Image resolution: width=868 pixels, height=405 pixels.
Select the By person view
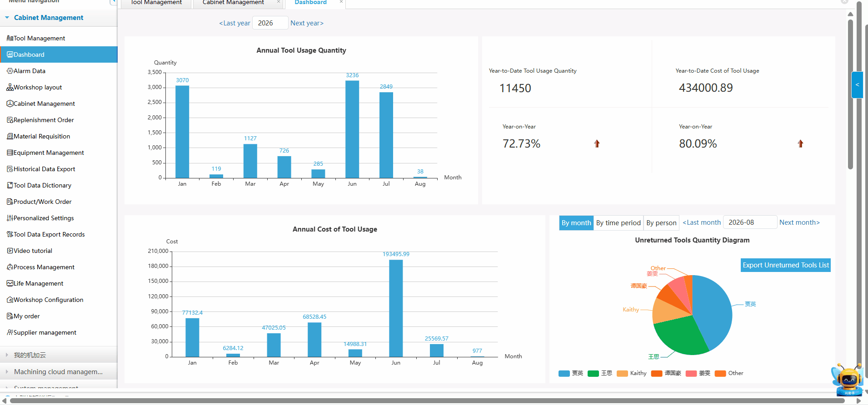pyautogui.click(x=661, y=223)
